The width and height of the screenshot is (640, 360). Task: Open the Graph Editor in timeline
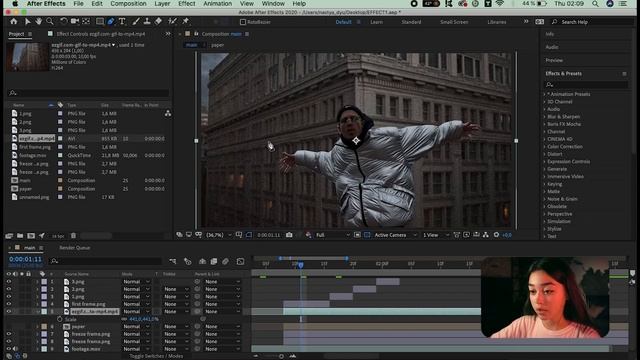coord(240,261)
